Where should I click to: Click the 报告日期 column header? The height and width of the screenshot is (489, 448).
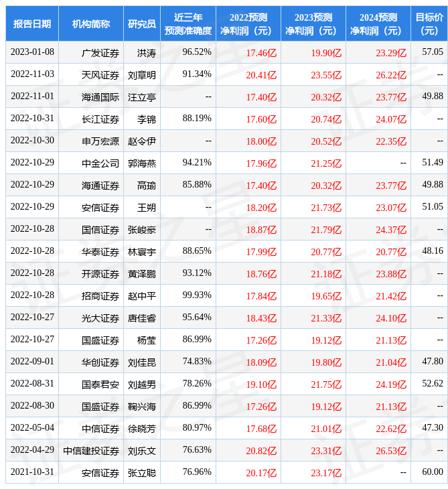pos(32,24)
